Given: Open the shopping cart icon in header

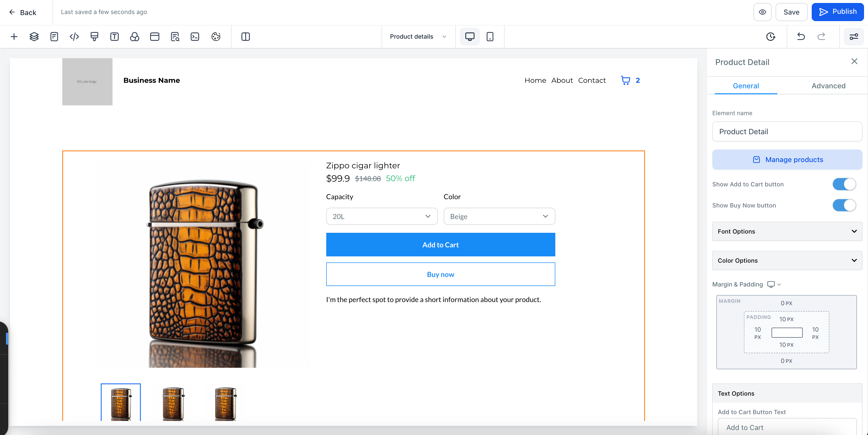Looking at the screenshot, I should click(x=625, y=80).
